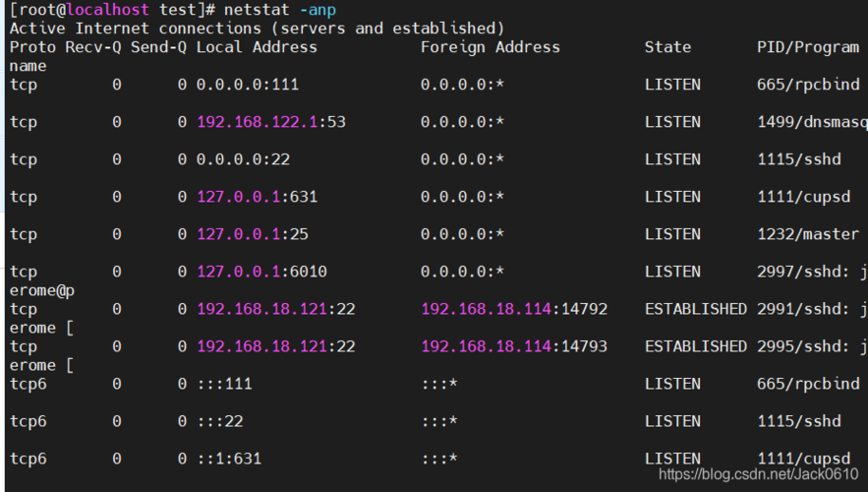This screenshot has height=492, width=868.
Task: Click the 'Local Address' column header
Action: [257, 47]
